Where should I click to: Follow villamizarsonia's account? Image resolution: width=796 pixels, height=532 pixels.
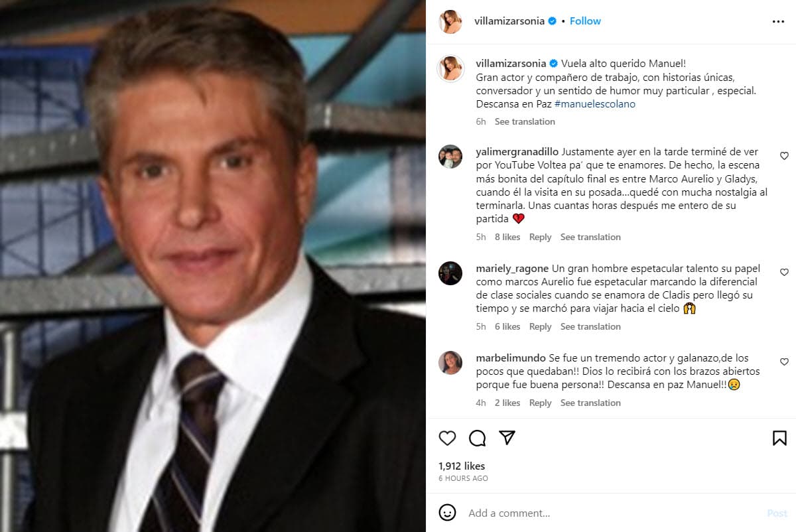point(585,21)
